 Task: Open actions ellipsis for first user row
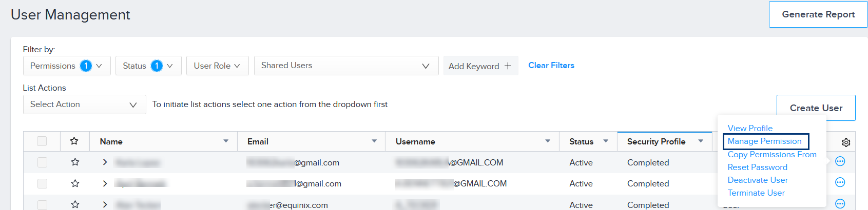click(x=840, y=161)
